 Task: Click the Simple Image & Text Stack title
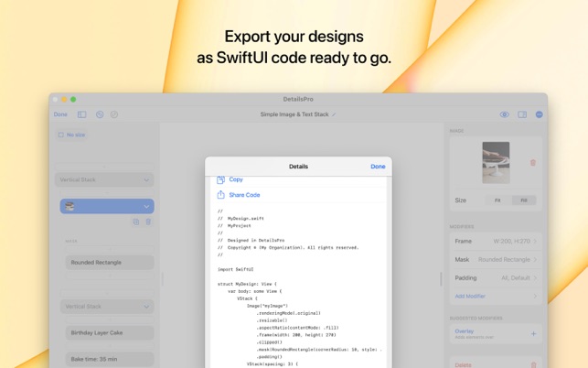point(294,114)
